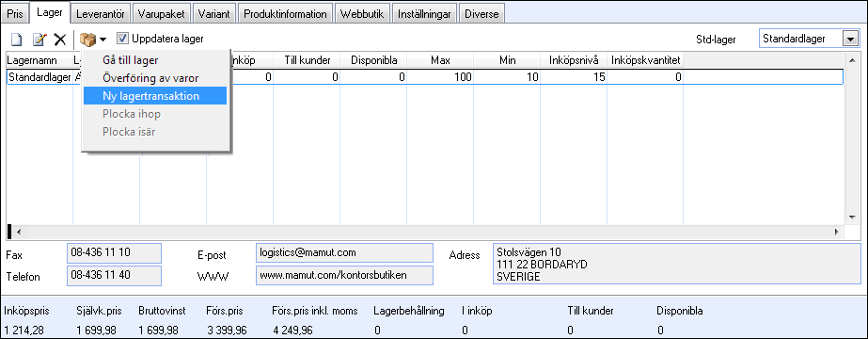
Task: Click the Delete X icon
Action: (60, 40)
